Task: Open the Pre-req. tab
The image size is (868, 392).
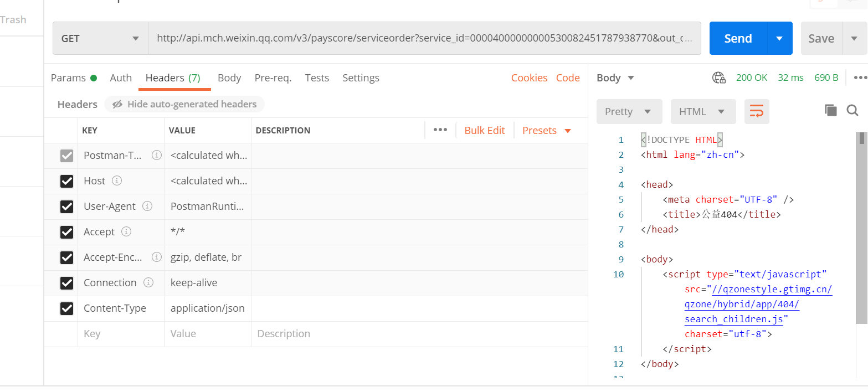Action: click(x=273, y=78)
